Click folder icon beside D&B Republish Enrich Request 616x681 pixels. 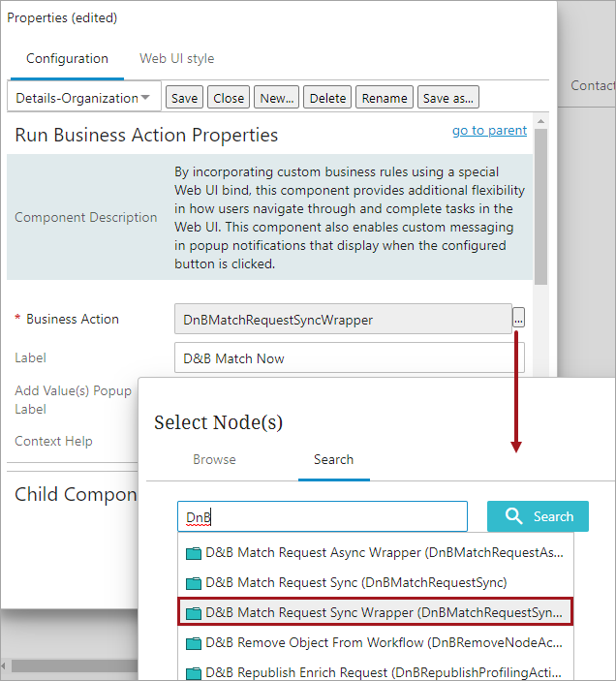click(x=194, y=672)
